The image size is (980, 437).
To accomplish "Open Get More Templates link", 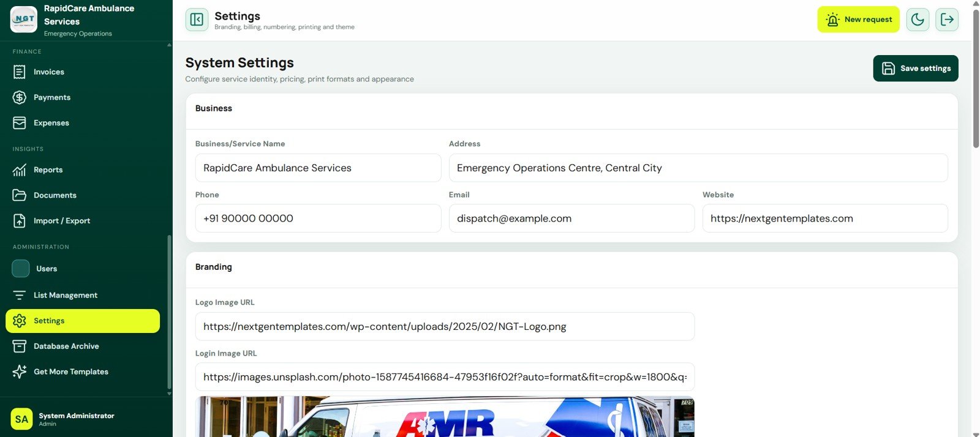I will [x=83, y=372].
